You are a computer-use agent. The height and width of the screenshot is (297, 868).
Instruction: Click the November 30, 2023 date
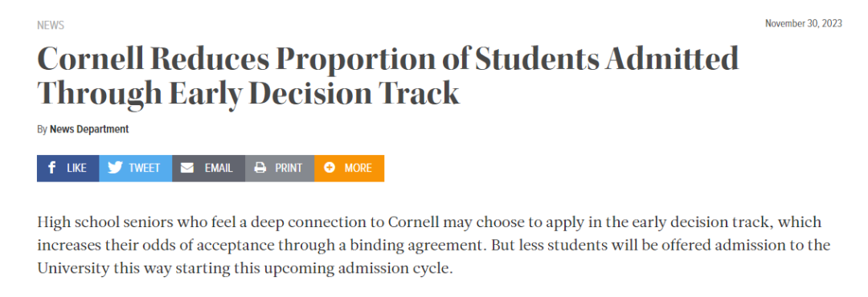pos(804,23)
